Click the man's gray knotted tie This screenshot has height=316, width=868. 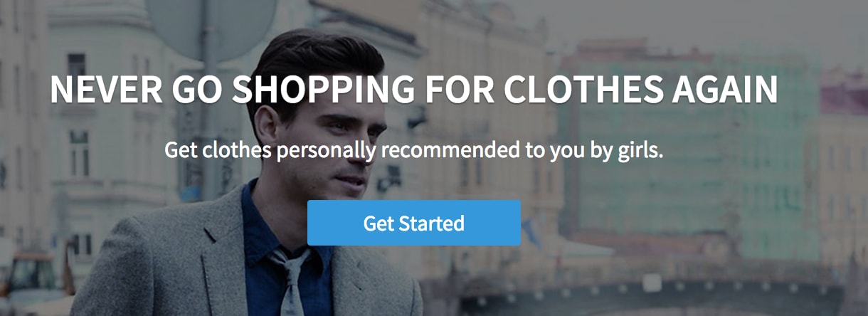tap(292, 281)
